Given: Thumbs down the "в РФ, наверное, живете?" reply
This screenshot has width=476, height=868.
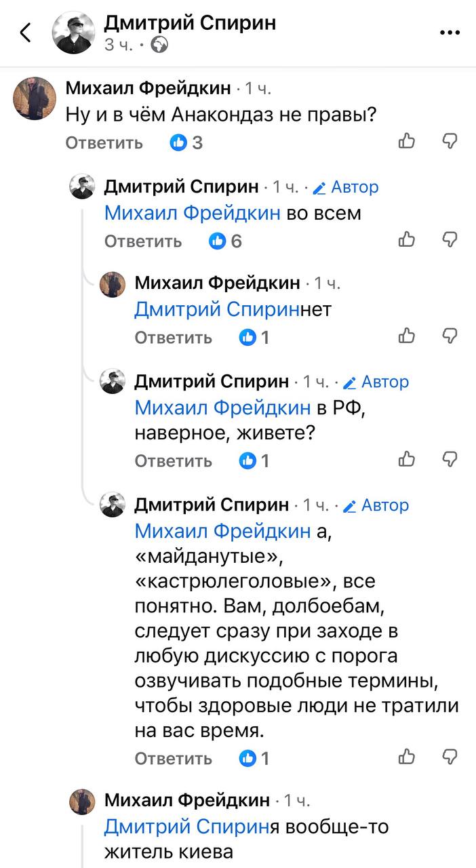Looking at the screenshot, I should pyautogui.click(x=450, y=459).
